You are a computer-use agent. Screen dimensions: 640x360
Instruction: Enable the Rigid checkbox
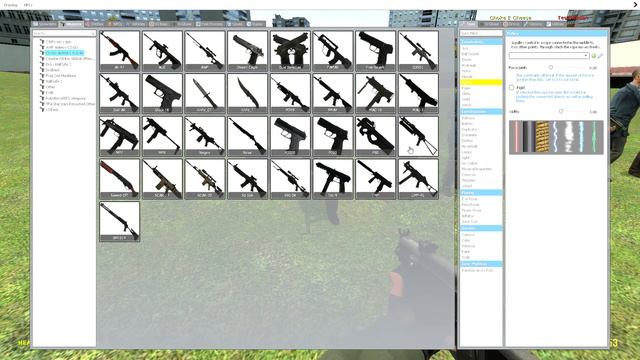[511, 87]
